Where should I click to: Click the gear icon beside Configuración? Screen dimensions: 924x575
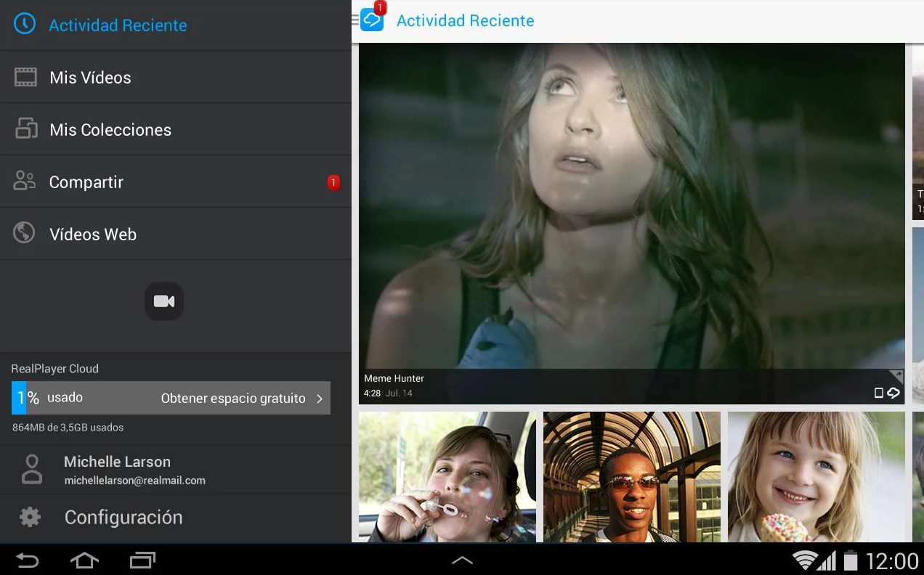pyautogui.click(x=30, y=517)
